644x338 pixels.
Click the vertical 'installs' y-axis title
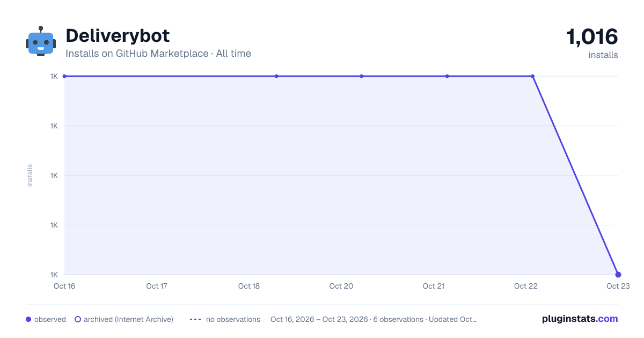[x=30, y=175]
